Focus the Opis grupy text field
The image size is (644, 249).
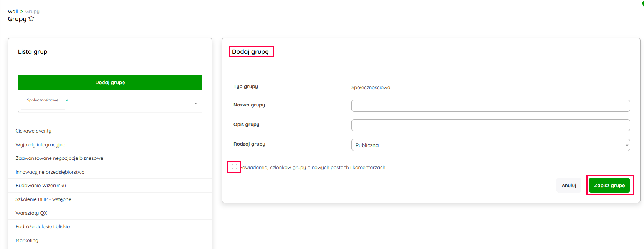click(x=490, y=125)
